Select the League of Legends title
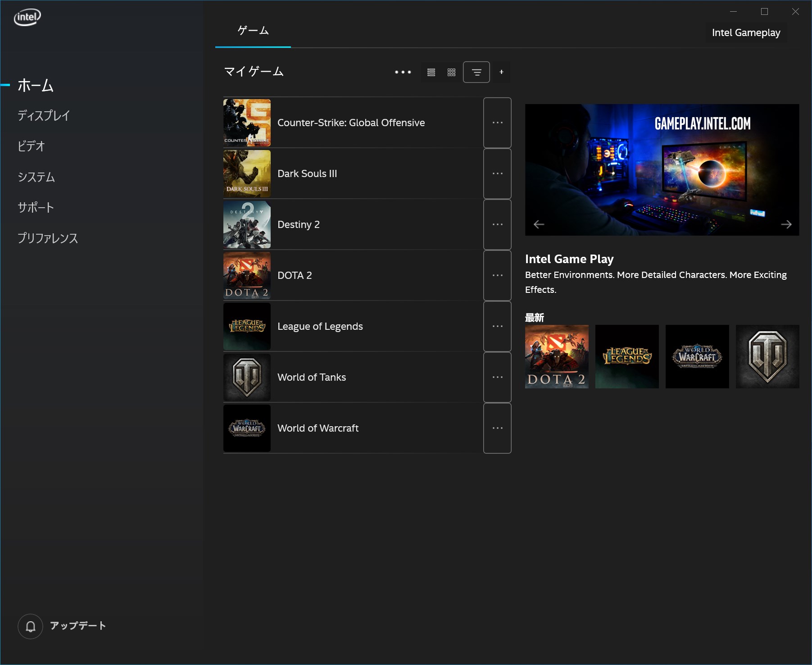The image size is (812, 665). point(320,326)
